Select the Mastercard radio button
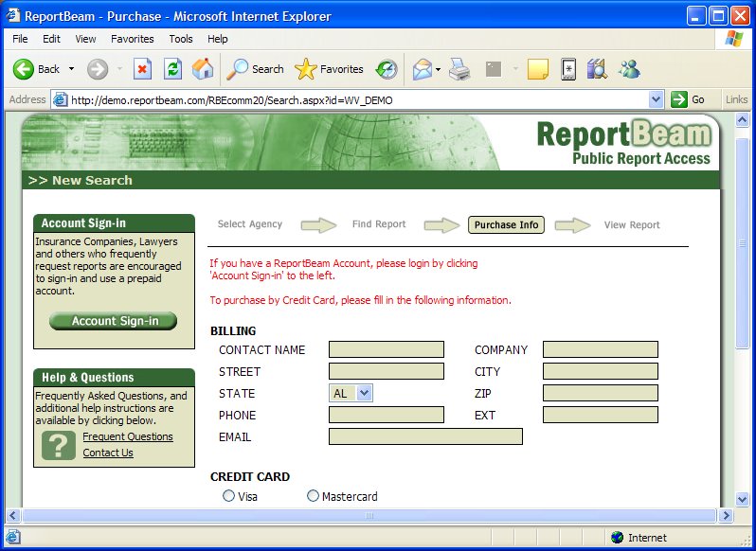 [313, 495]
